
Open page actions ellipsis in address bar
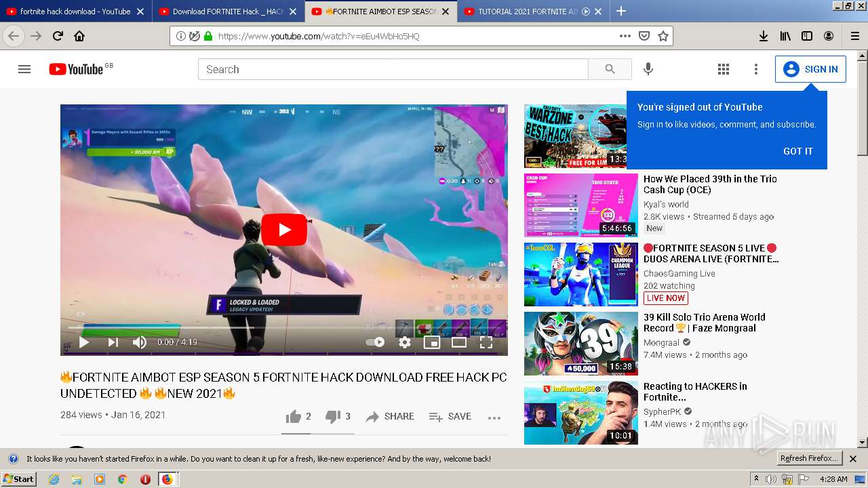coord(625,36)
